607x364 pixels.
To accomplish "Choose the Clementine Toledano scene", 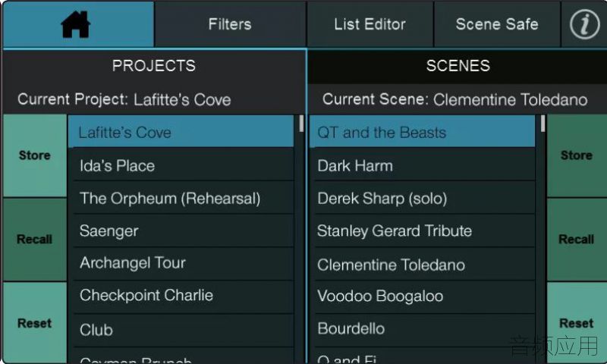I will click(x=423, y=265).
